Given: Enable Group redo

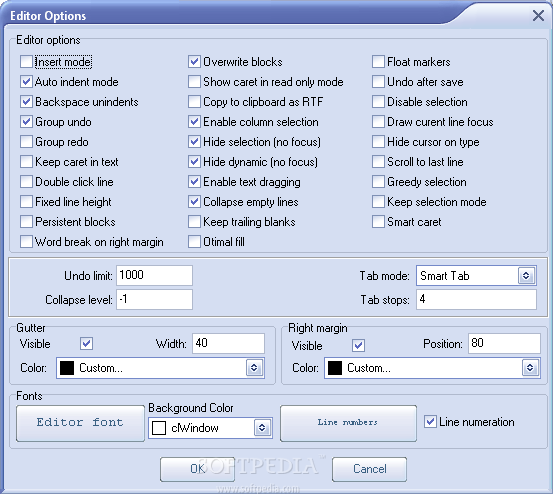Looking at the screenshot, I should point(26,142).
